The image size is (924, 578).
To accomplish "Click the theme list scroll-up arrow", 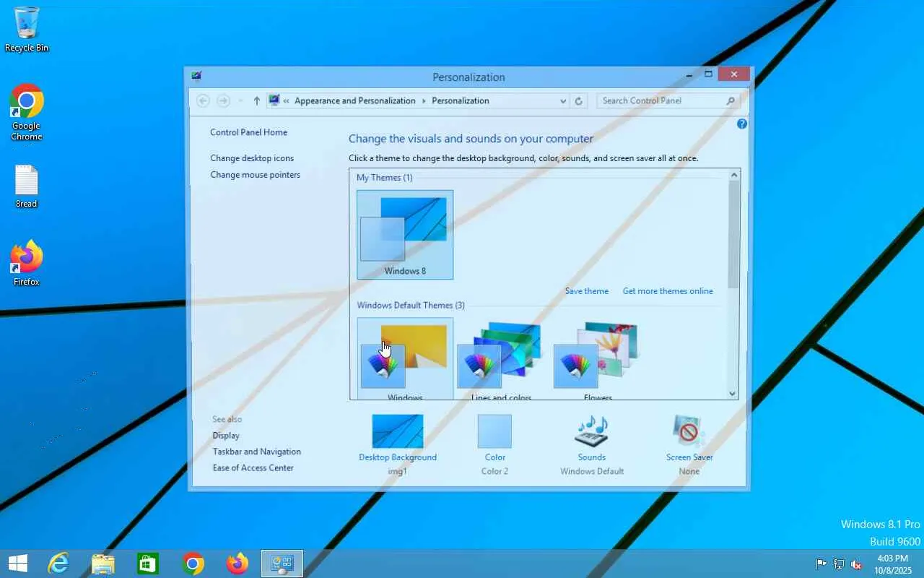I will (x=733, y=175).
